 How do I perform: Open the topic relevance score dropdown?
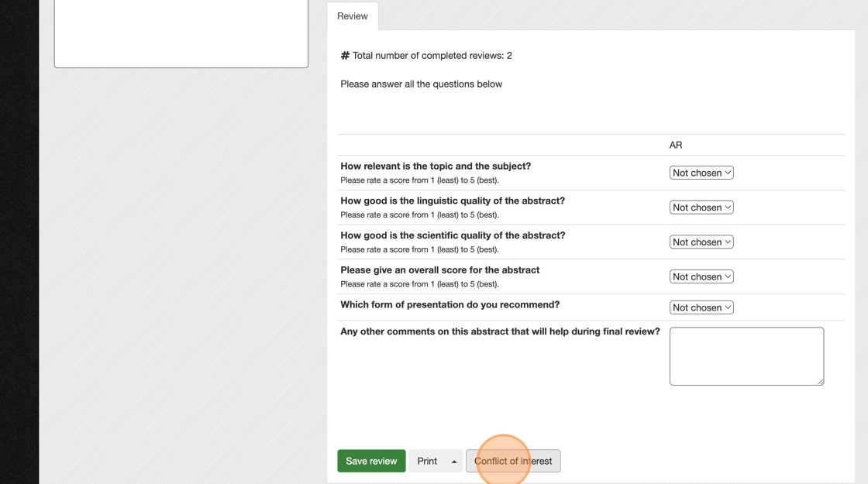(x=701, y=173)
